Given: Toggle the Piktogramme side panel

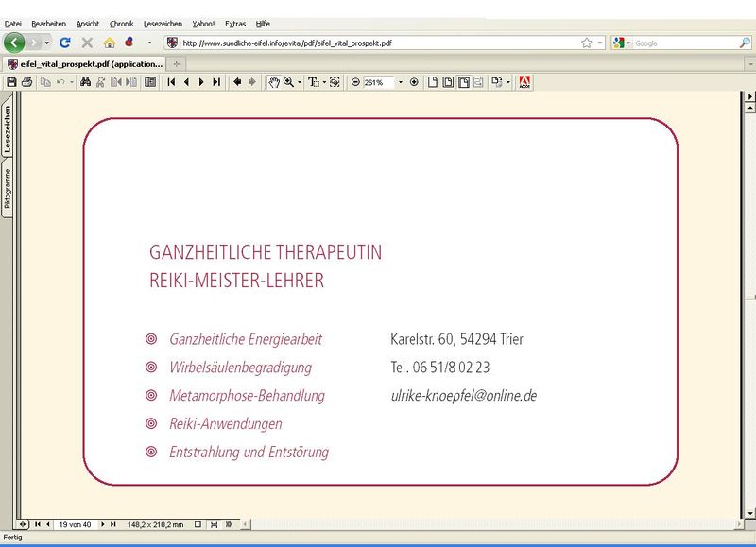Looking at the screenshot, I should pyautogui.click(x=8, y=189).
